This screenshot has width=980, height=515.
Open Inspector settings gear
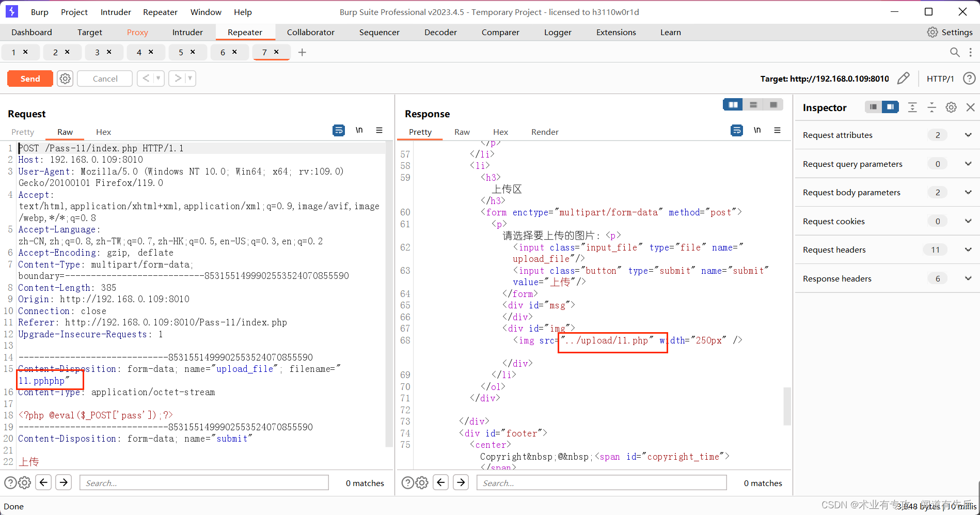[x=951, y=107]
